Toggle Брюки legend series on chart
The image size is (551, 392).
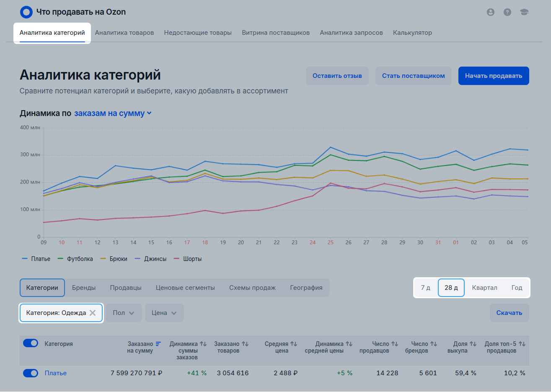114,259
